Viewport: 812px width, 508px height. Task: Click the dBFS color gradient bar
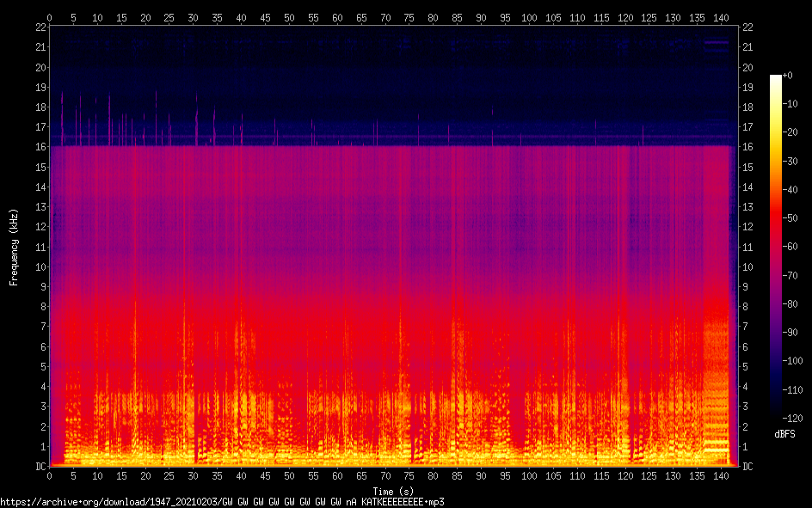[775, 246]
